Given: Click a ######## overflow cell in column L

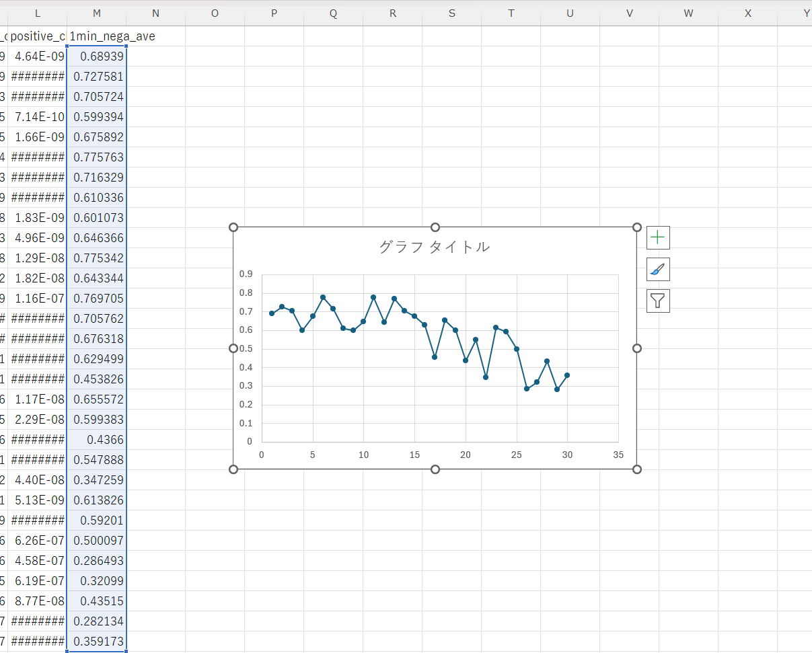Looking at the screenshot, I should [x=37, y=77].
